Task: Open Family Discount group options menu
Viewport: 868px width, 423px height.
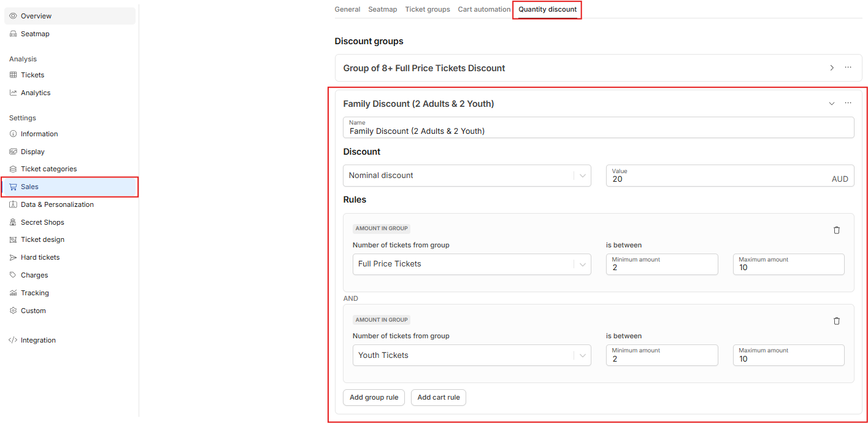Action: tap(848, 103)
